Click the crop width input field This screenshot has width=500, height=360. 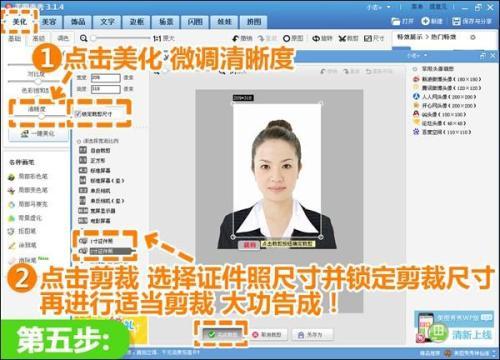click(x=105, y=78)
